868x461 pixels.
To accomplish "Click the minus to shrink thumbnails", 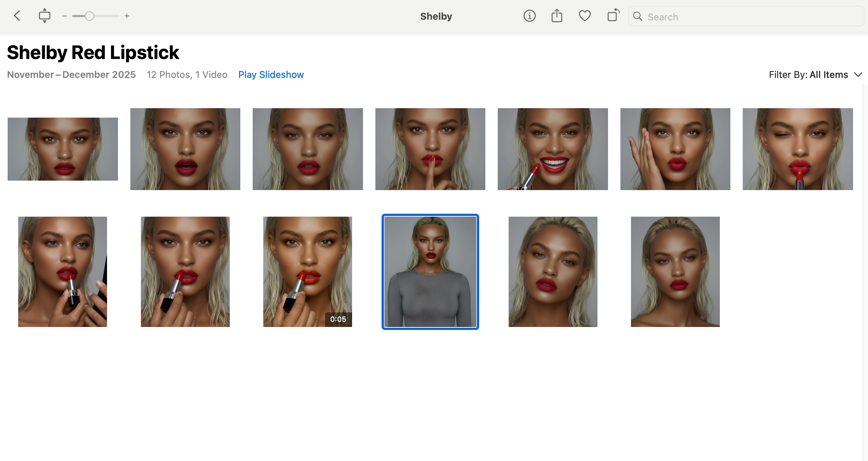I will (x=64, y=16).
